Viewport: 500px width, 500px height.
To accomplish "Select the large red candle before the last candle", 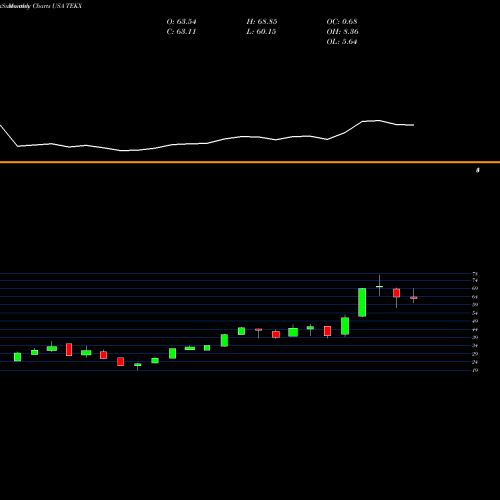I will pyautogui.click(x=396, y=293).
